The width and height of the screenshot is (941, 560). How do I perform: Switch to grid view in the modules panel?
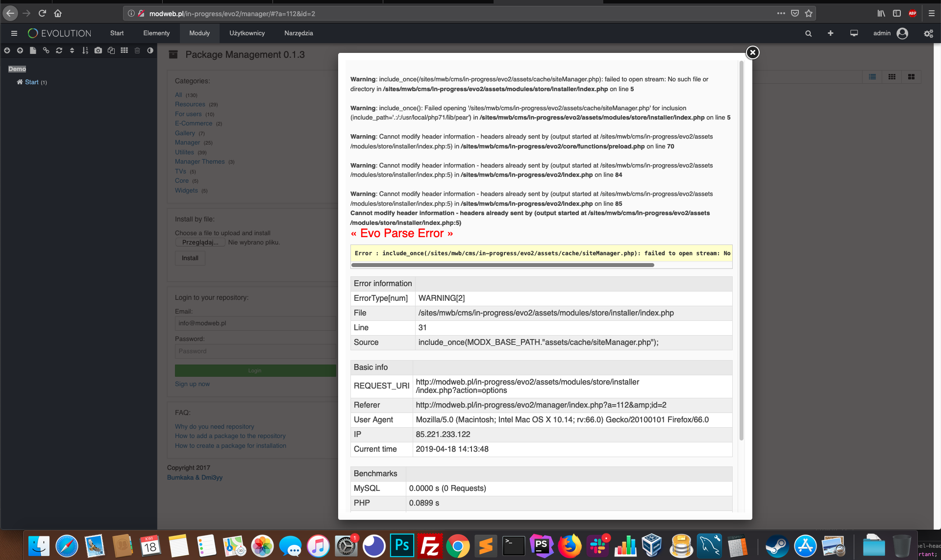click(892, 77)
